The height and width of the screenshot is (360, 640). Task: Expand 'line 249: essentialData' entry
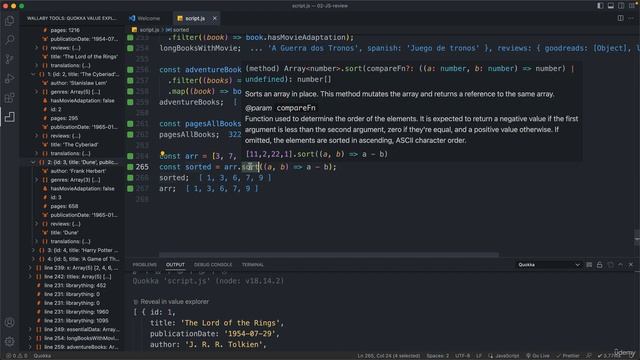point(30,329)
